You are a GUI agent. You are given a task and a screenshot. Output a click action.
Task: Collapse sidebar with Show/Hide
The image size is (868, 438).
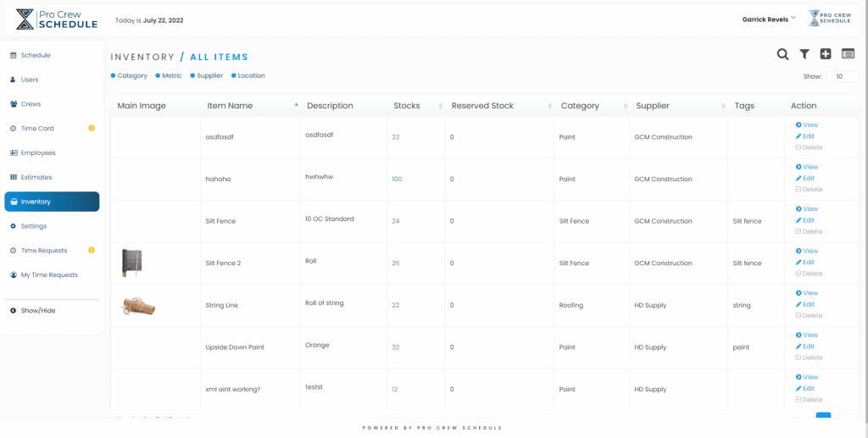click(37, 311)
